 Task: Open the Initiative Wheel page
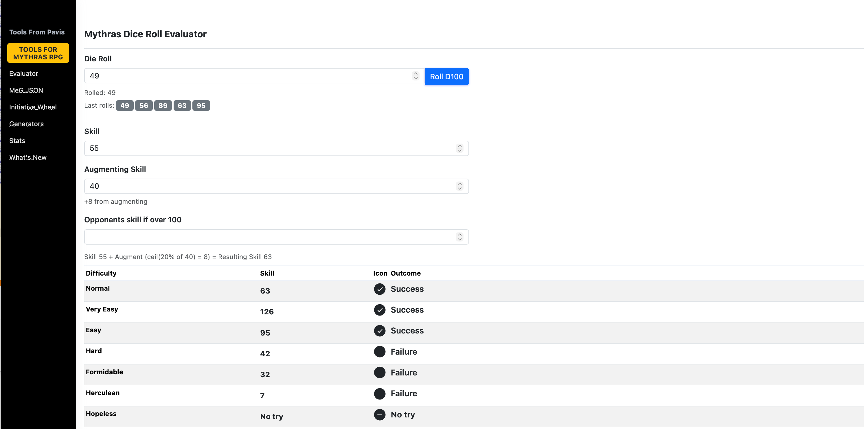[33, 107]
